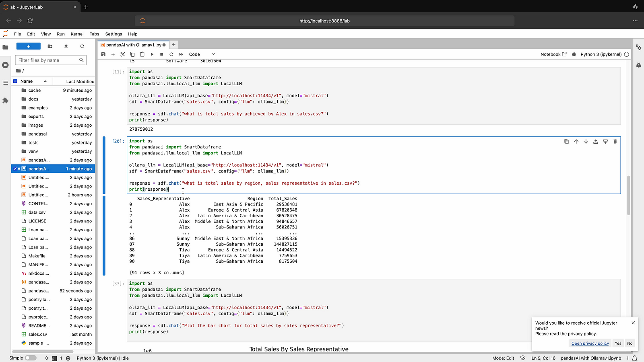The width and height of the screenshot is (644, 362).
Task: Open the privacy policy link
Action: (590, 343)
